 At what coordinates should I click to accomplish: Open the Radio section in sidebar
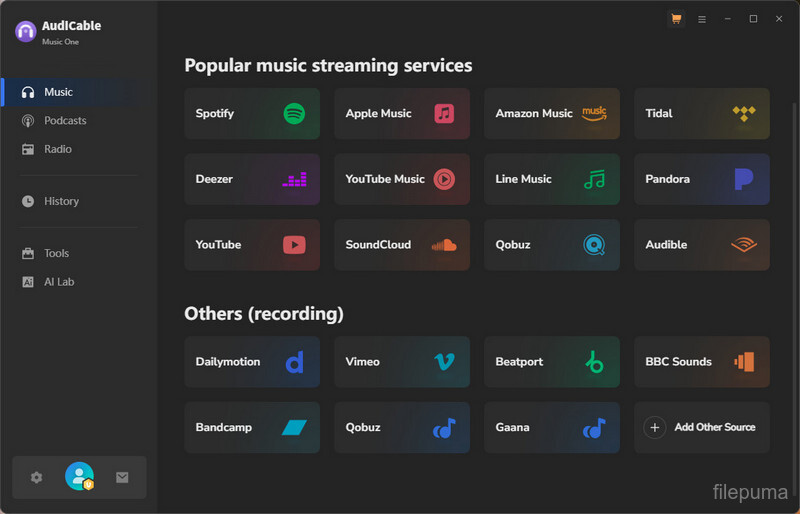57,149
